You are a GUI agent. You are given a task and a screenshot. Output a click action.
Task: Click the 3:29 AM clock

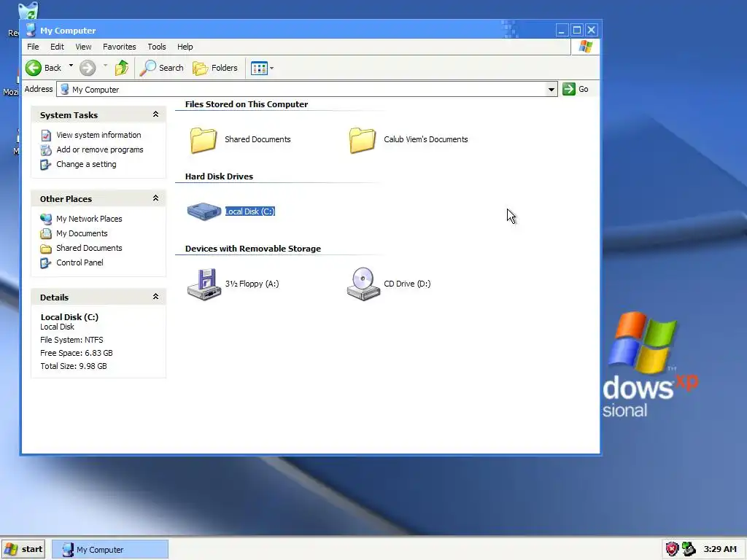(x=720, y=549)
